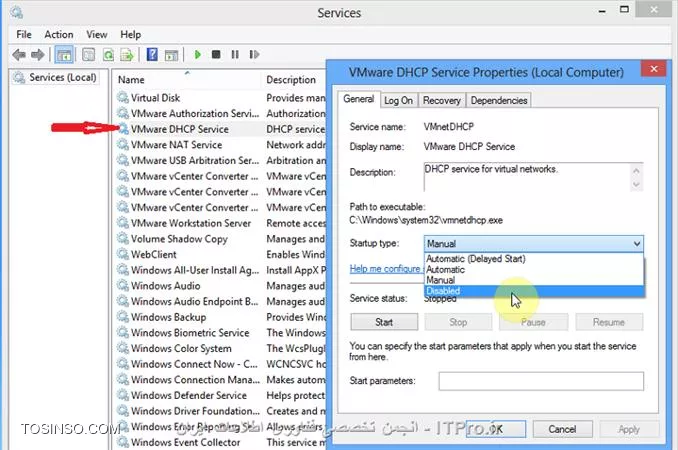Choose Disabled from startup type list
Screen dimensions: 678x450
coord(534,291)
